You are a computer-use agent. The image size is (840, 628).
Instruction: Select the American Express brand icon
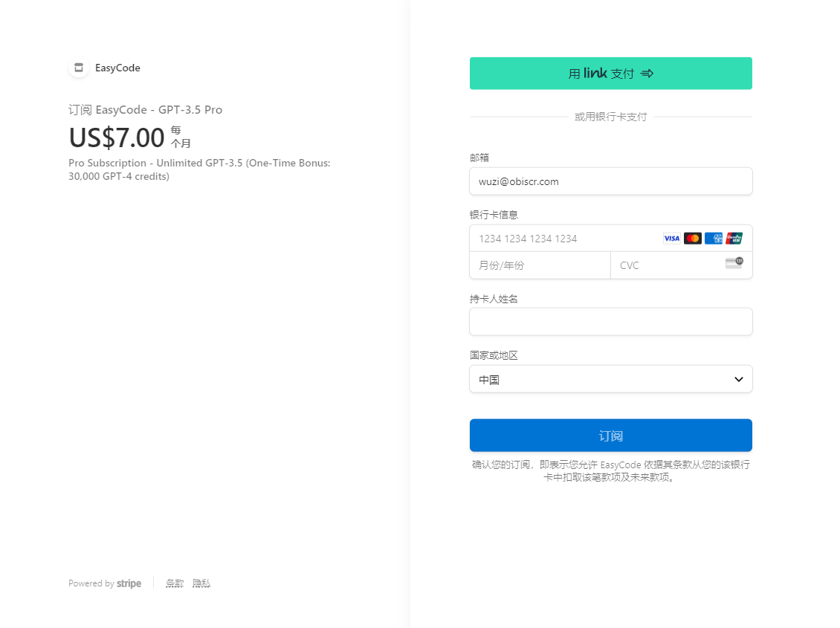click(x=714, y=238)
